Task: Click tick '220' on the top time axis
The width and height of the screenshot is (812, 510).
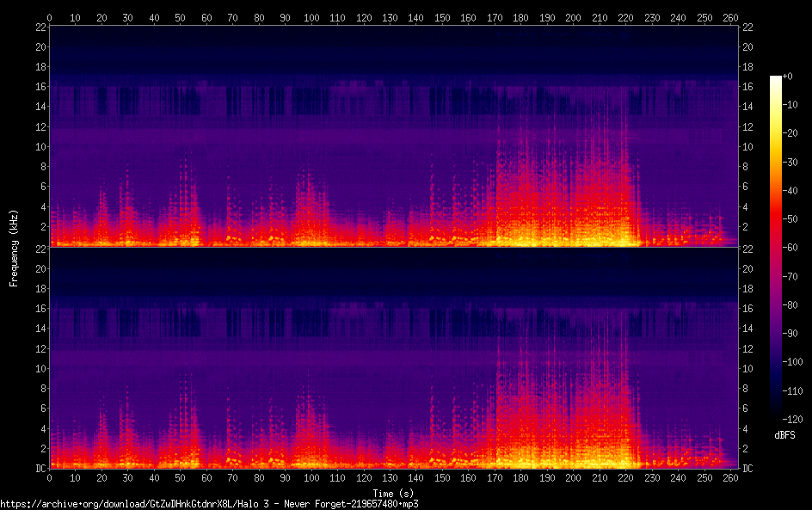Action: click(625, 17)
